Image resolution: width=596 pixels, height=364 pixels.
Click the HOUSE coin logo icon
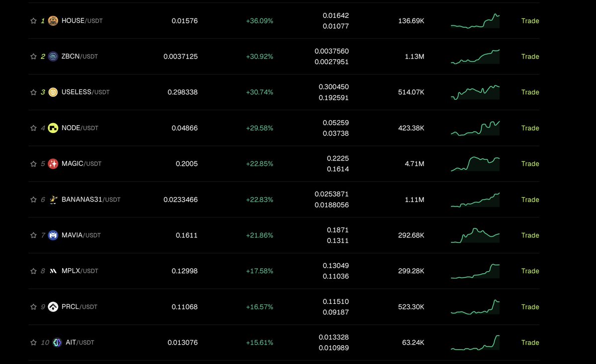click(53, 21)
